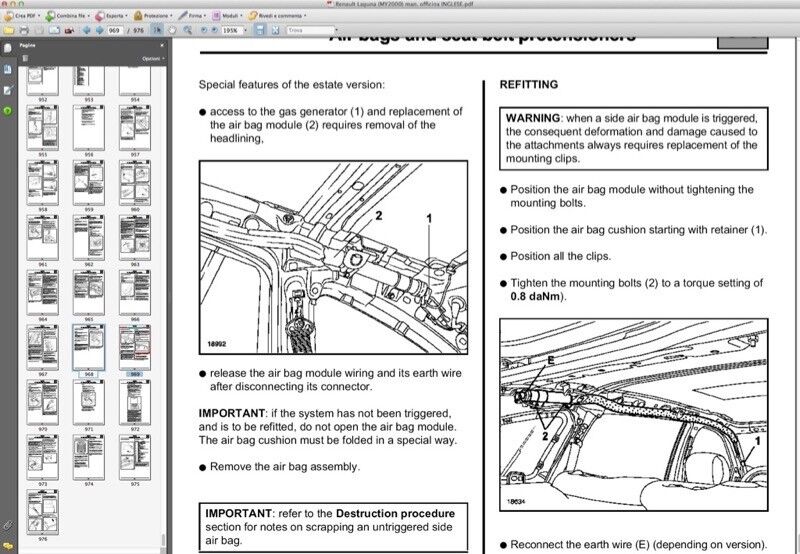Open the comments panel at sidebar bottom
Viewport: 800px width, 554px height.
pyautogui.click(x=8, y=546)
